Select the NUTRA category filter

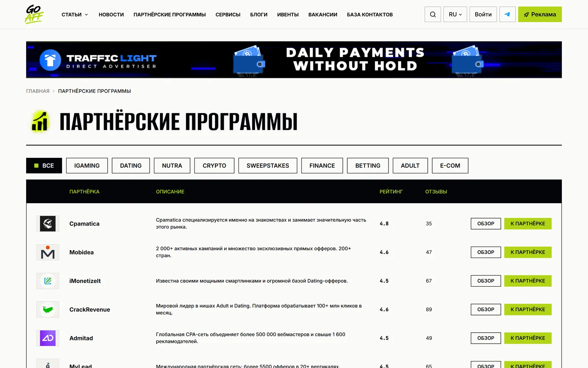pyautogui.click(x=172, y=166)
